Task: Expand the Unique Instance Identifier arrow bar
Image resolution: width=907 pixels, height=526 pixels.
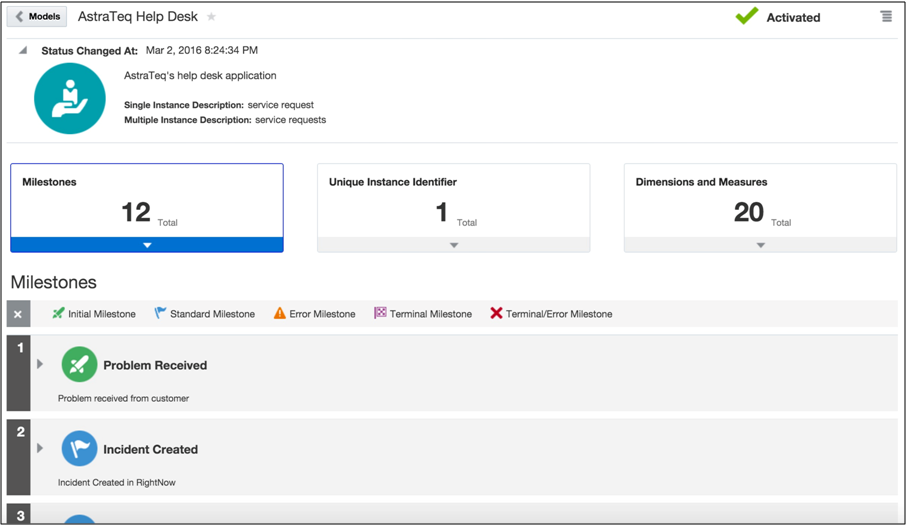Action: (x=454, y=245)
